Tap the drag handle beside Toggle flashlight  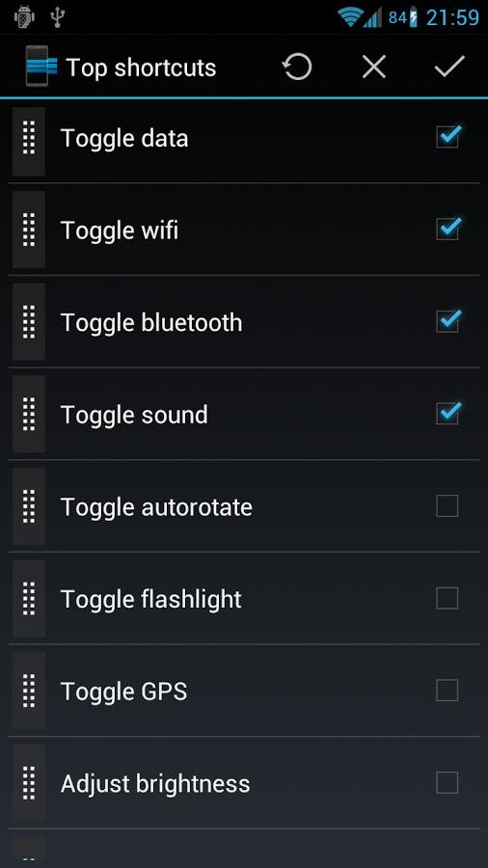click(x=29, y=598)
